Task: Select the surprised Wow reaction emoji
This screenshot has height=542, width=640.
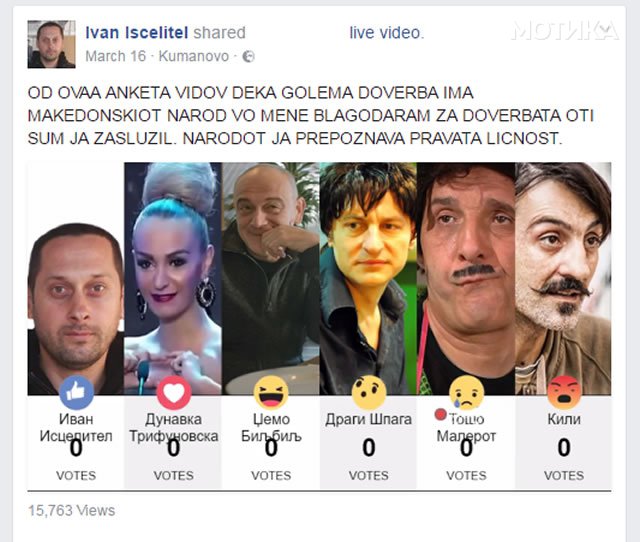Action: (369, 393)
